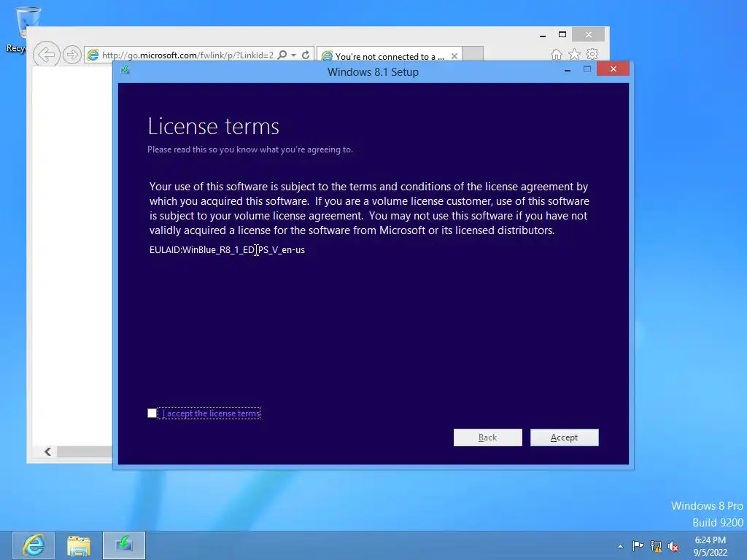Click the Windows Setup taskbar icon
Image resolution: width=747 pixels, height=560 pixels.
click(124, 545)
